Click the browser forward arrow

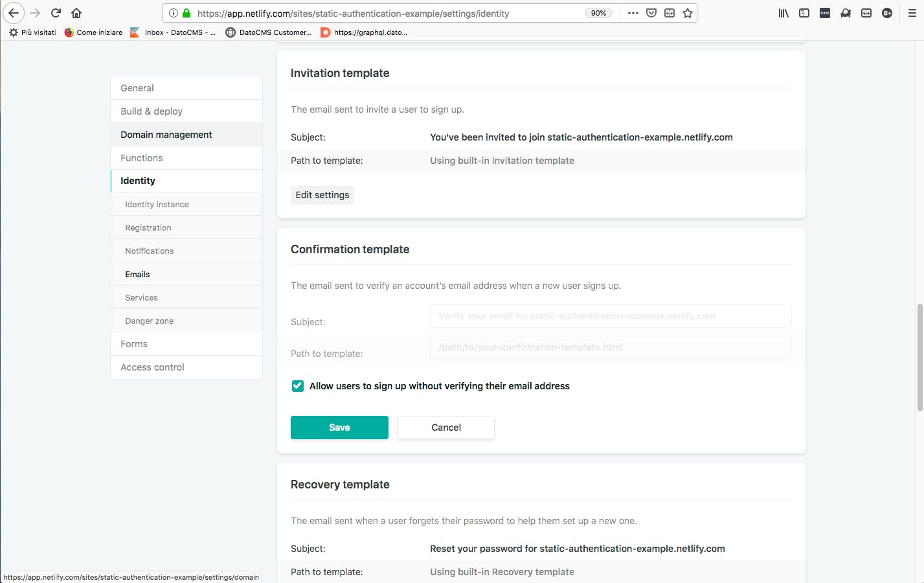coord(35,13)
